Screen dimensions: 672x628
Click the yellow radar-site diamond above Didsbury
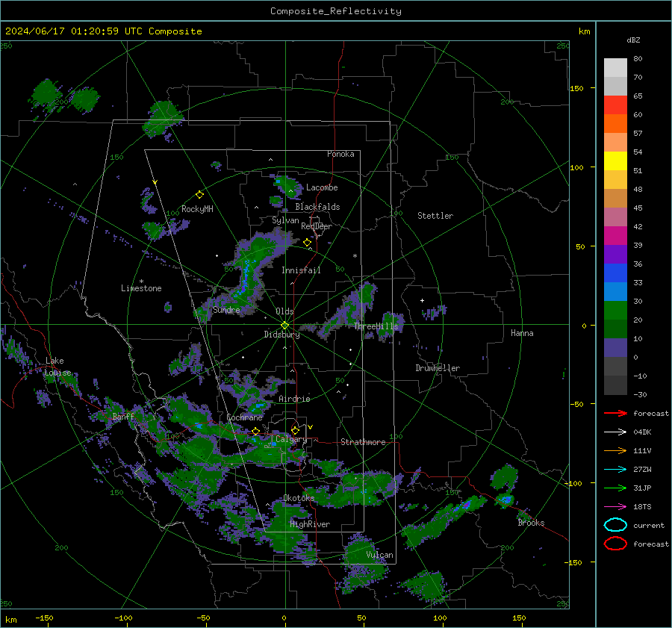coord(284,326)
